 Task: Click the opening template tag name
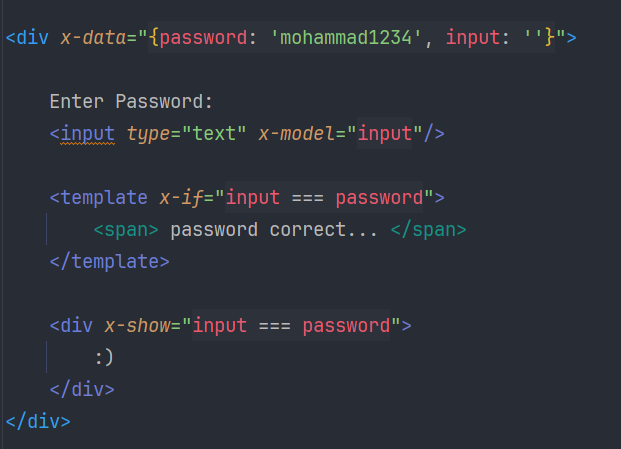point(104,197)
